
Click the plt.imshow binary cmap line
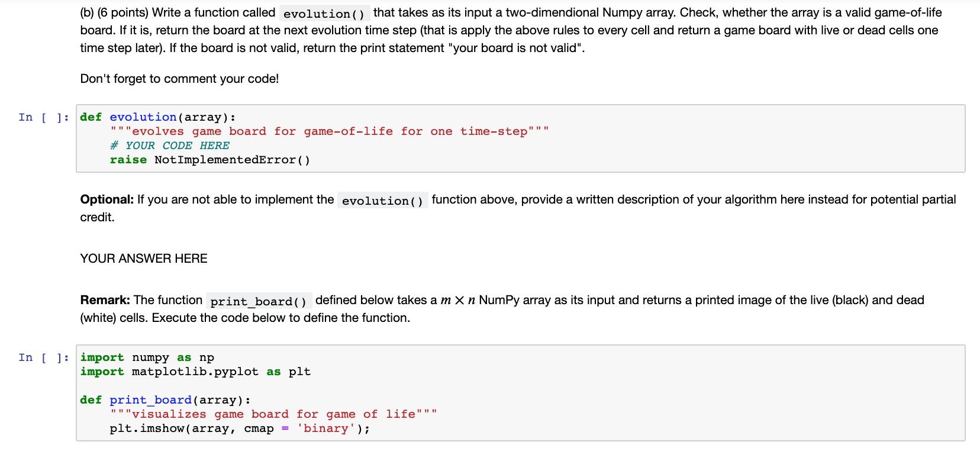click(240, 428)
